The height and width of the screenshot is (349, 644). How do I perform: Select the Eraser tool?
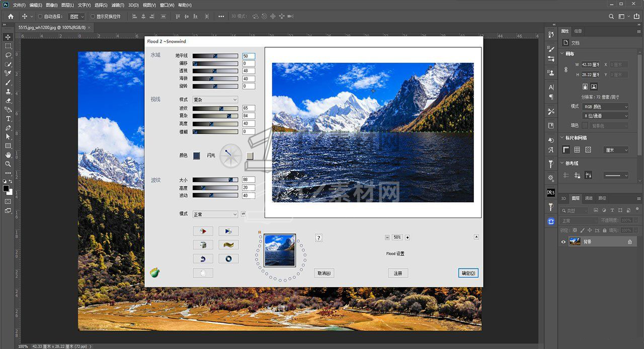[x=8, y=101]
